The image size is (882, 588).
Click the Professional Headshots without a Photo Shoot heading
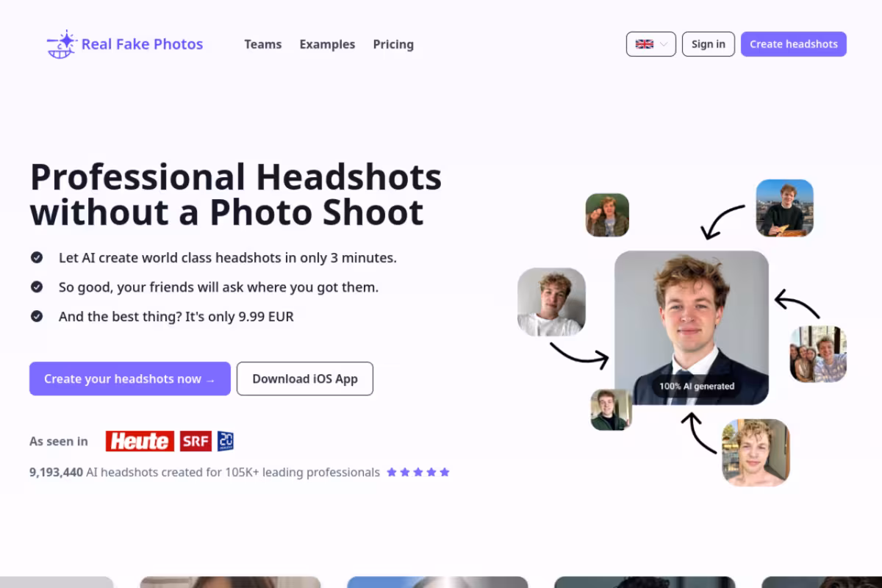(236, 195)
